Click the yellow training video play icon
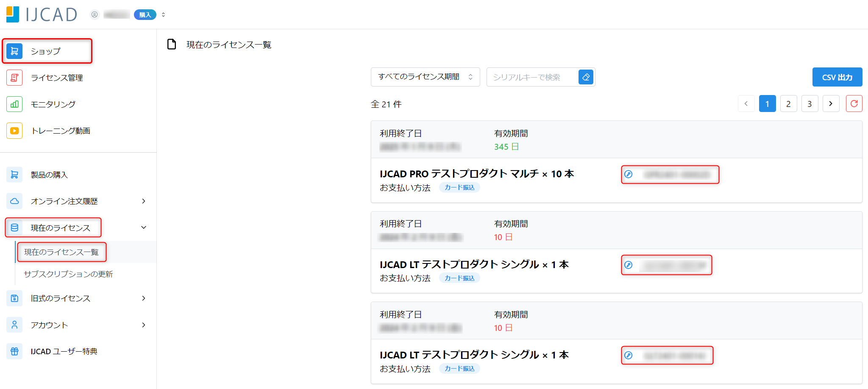Image resolution: width=868 pixels, height=389 pixels. 14,131
